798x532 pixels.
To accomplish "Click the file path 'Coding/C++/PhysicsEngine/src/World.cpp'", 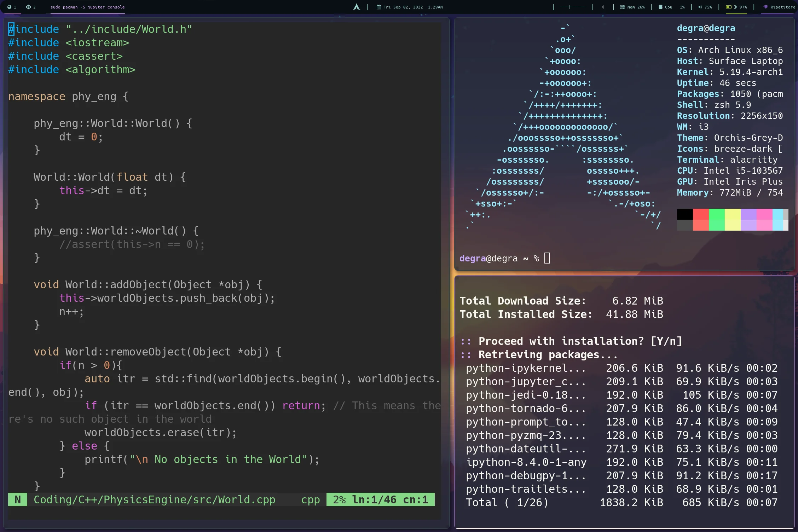I will [155, 499].
